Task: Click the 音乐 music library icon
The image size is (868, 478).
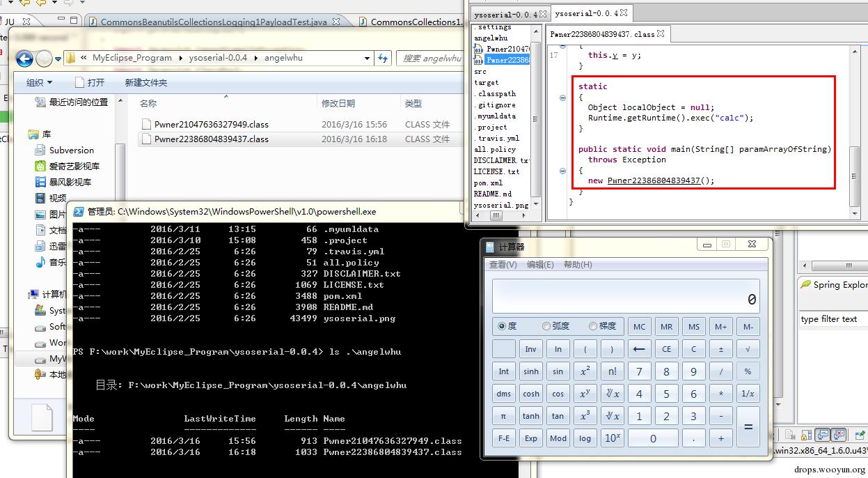Action: (x=40, y=262)
